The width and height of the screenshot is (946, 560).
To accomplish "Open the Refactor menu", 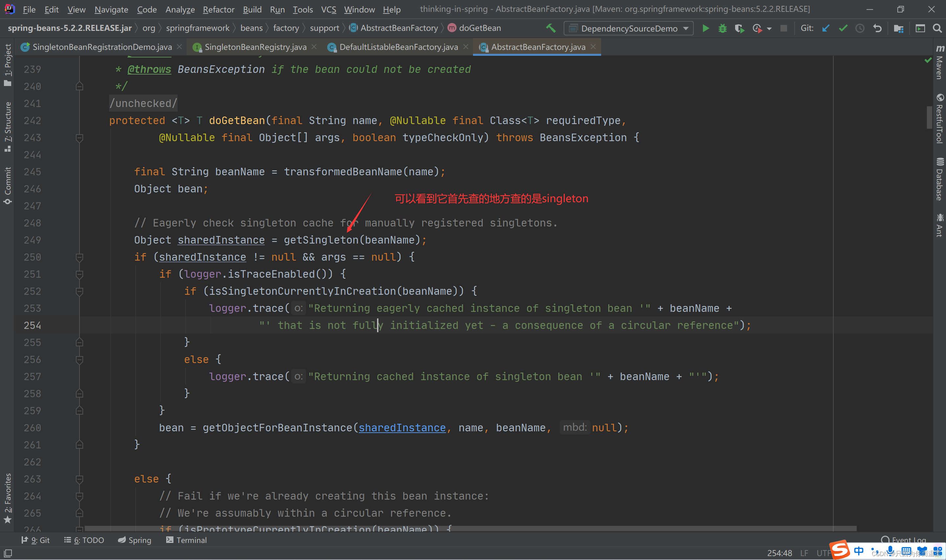I will (x=218, y=10).
